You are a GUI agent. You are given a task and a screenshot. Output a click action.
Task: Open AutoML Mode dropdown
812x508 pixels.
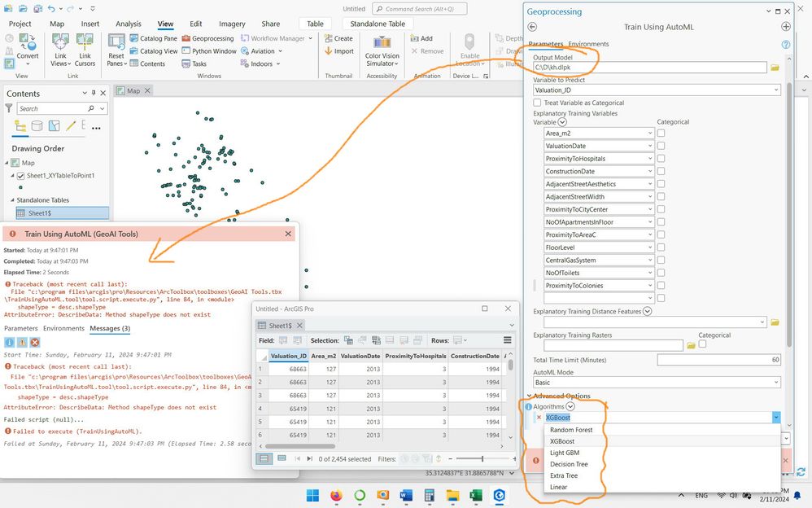776,383
